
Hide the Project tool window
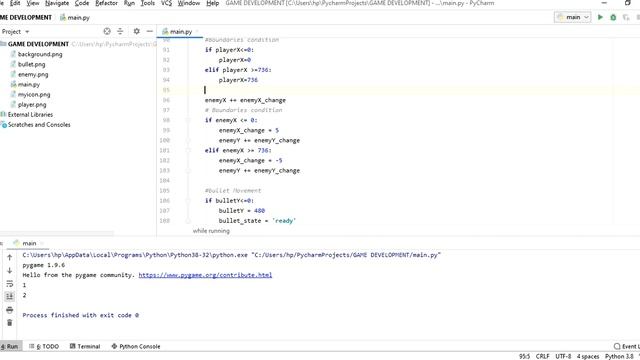pyautogui.click(x=149, y=31)
